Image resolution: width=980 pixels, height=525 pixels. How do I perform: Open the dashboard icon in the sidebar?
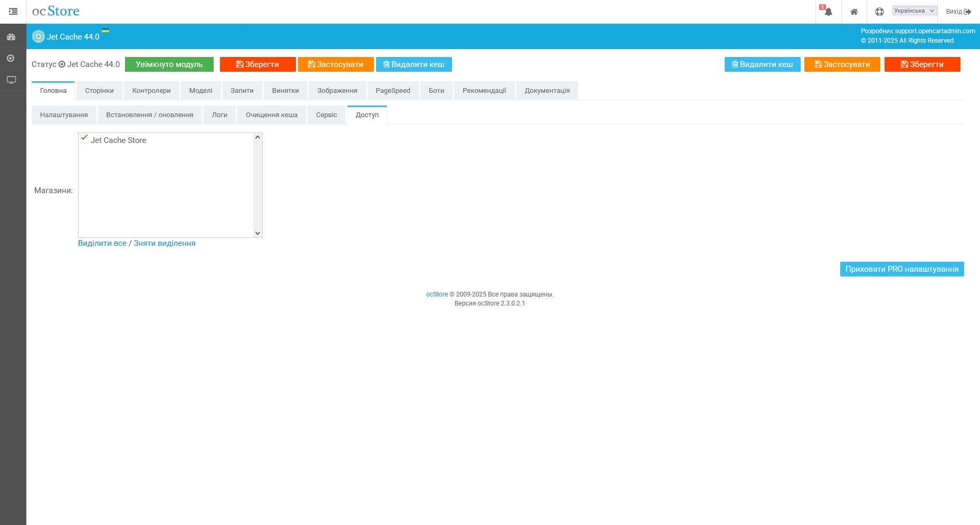point(11,37)
